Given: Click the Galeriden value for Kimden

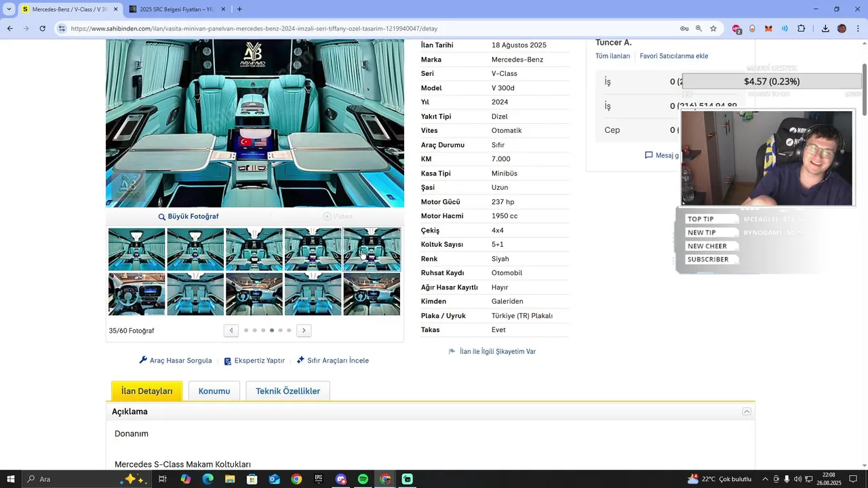Looking at the screenshot, I should pyautogui.click(x=507, y=302).
